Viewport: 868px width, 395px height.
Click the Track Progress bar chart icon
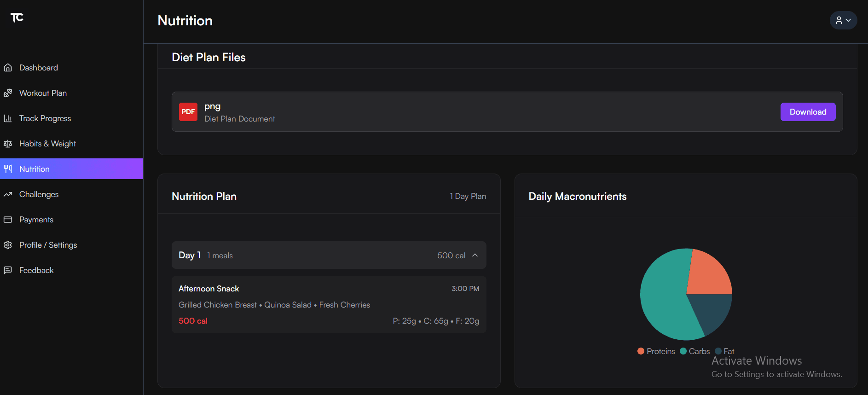point(8,118)
